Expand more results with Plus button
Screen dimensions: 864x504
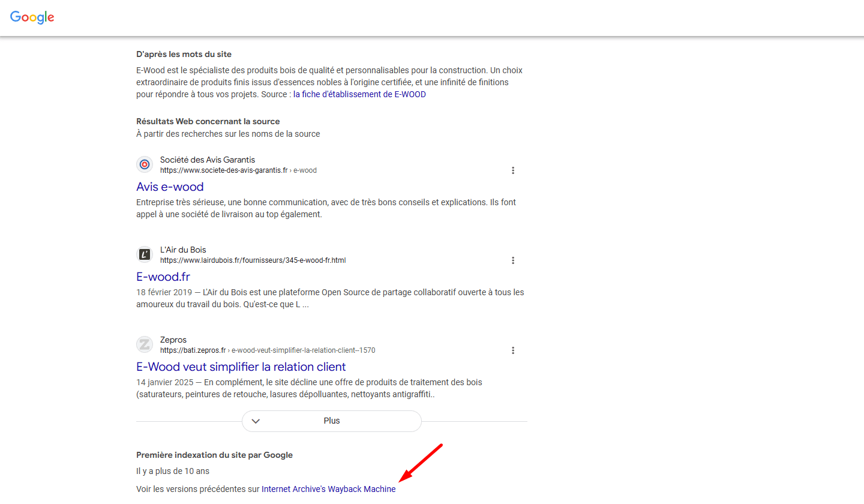pyautogui.click(x=332, y=421)
